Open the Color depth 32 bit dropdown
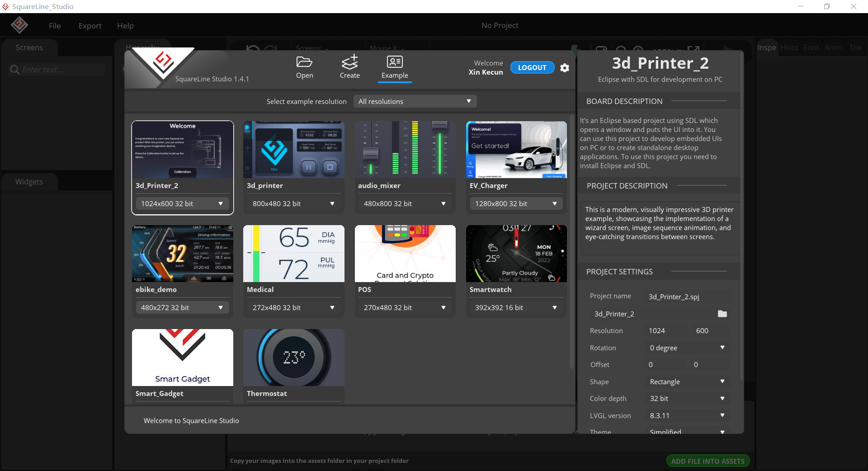Image resolution: width=868 pixels, height=471 pixels. 687,398
